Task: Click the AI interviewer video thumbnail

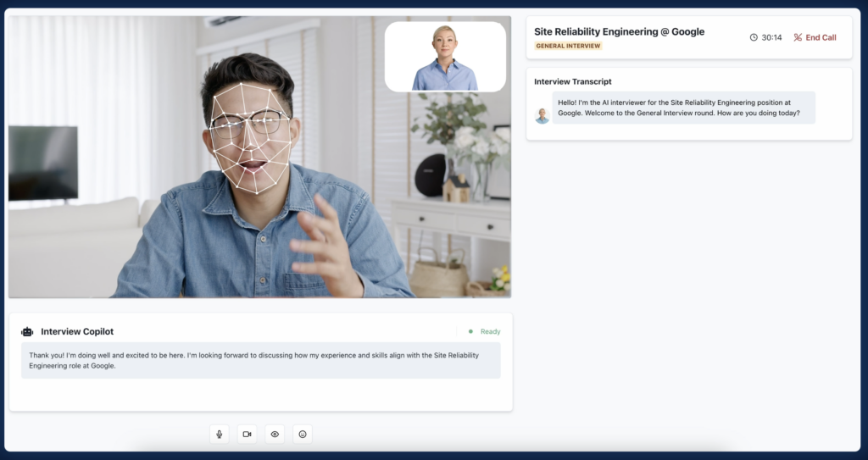Action: [445, 57]
